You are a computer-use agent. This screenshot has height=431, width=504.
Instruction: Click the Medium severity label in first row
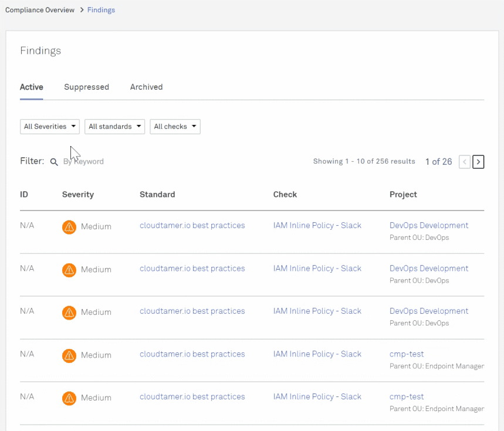coord(96,227)
